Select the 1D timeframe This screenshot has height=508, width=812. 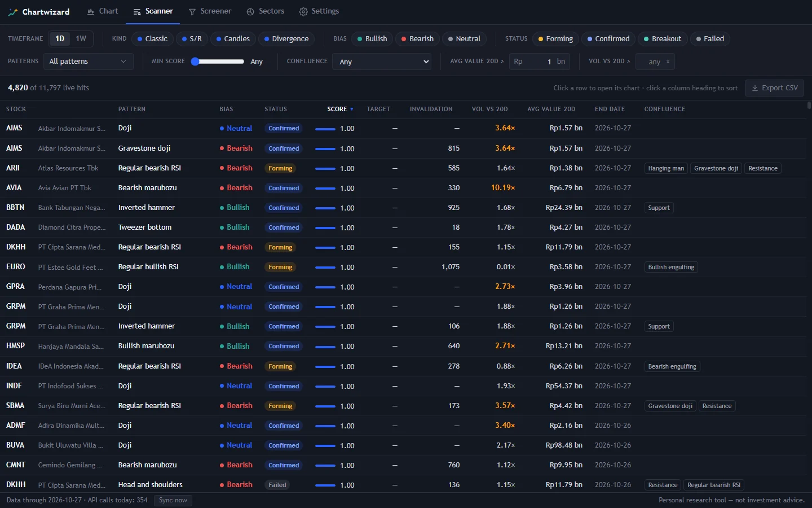(x=60, y=39)
